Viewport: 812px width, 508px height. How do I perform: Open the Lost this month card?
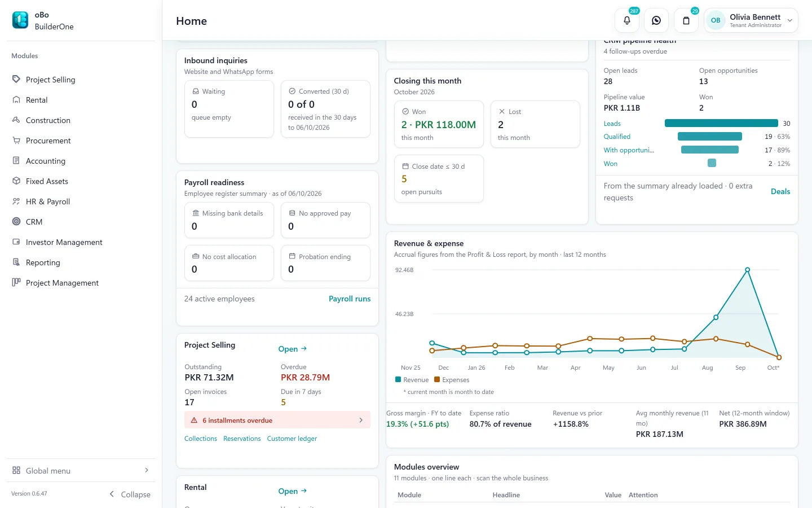(x=535, y=124)
